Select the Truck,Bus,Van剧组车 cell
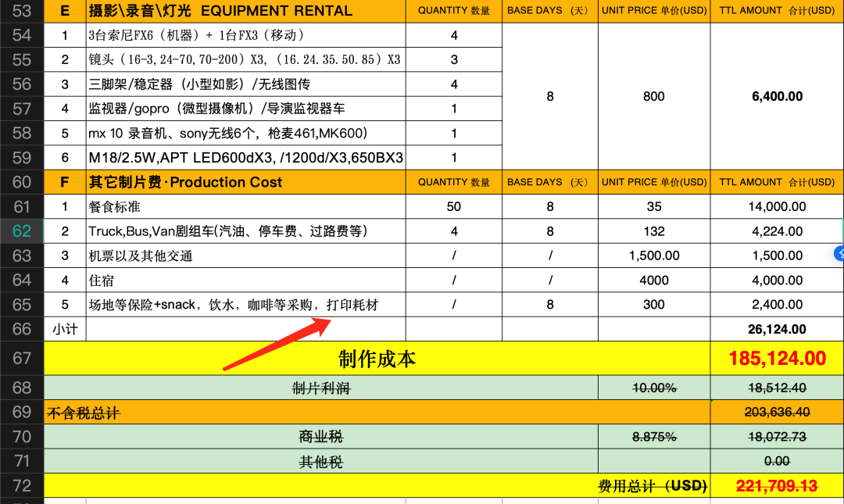Image resolution: width=844 pixels, height=504 pixels. tap(245, 231)
